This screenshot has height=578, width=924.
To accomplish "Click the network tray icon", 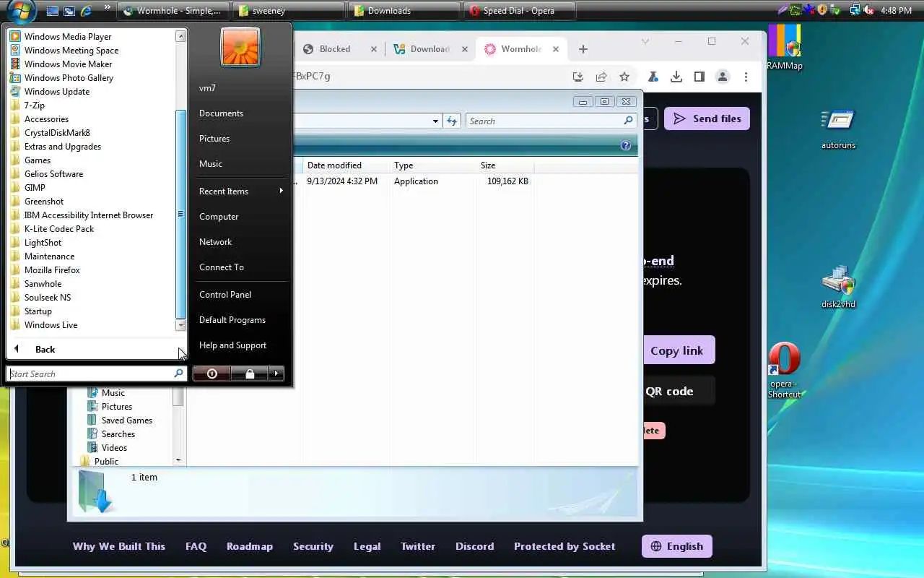I will 855,10.
